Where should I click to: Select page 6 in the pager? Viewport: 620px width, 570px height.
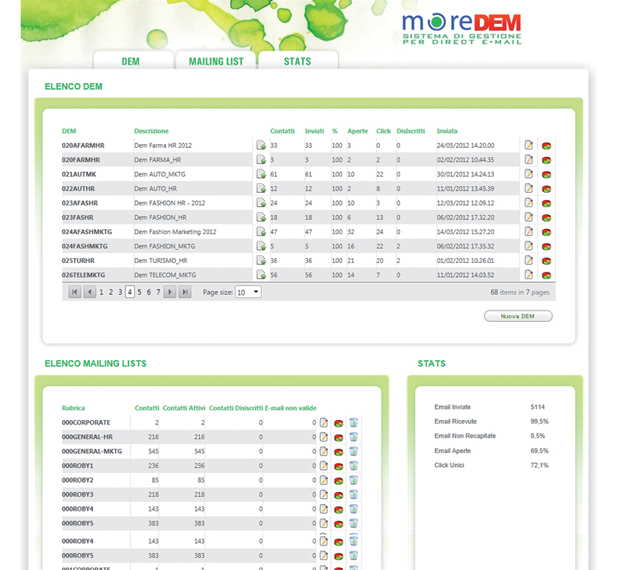[149, 292]
